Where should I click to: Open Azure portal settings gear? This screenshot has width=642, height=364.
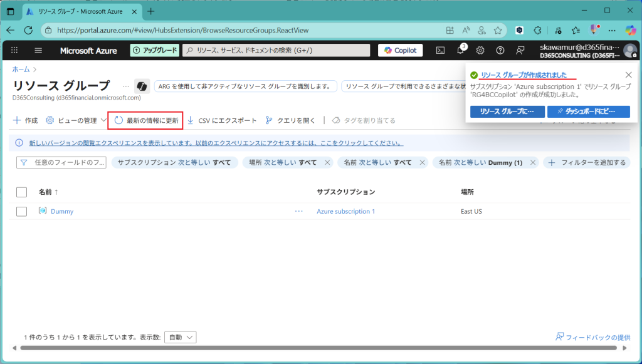pos(480,50)
